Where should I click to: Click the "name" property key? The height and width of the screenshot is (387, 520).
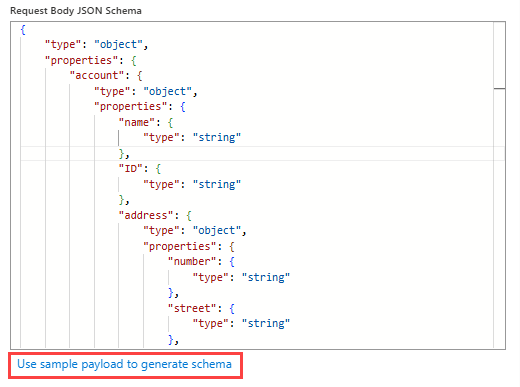pyautogui.click(x=137, y=123)
